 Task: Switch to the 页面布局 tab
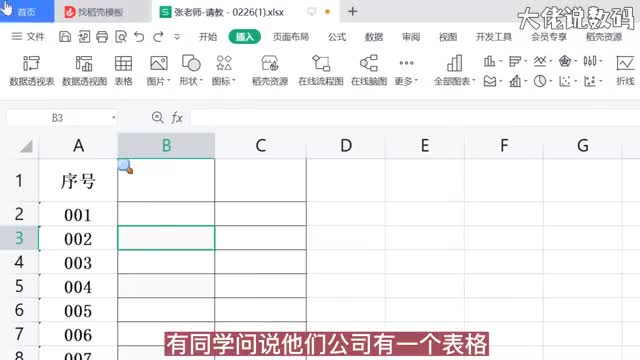tap(291, 37)
